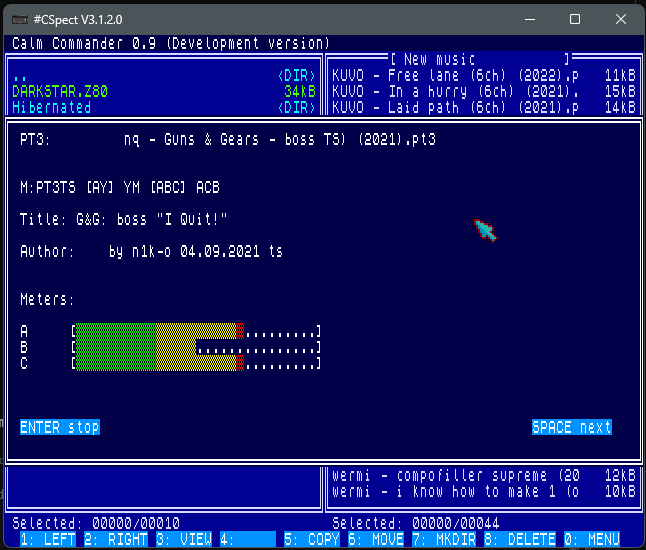Choose the 7: MKDIR function key

click(444, 539)
